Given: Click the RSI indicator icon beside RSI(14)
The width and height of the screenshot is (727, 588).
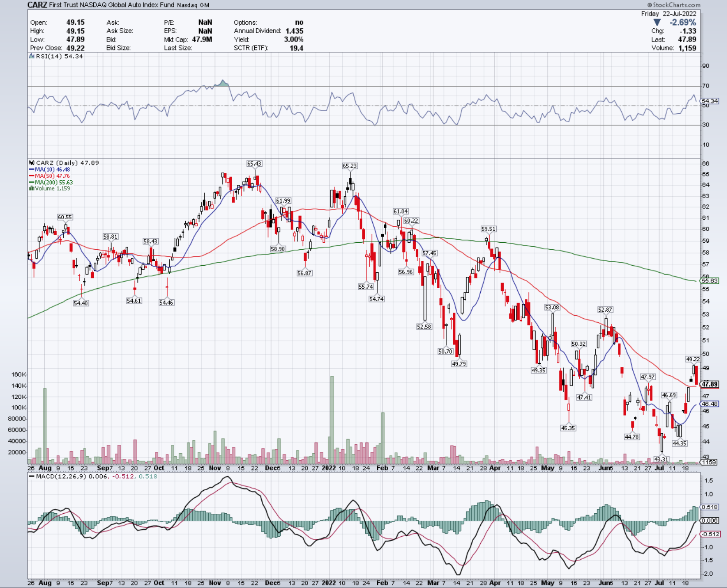Looking at the screenshot, I should tap(31, 56).
